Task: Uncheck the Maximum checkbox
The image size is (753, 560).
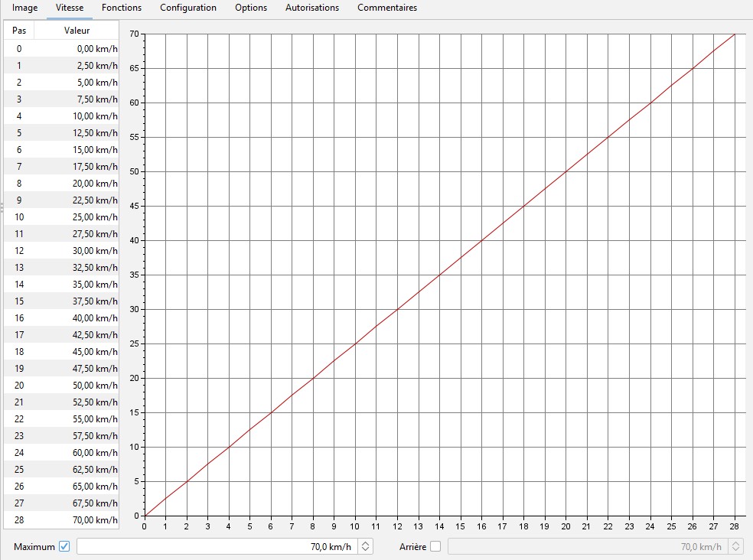Action: pyautogui.click(x=64, y=546)
